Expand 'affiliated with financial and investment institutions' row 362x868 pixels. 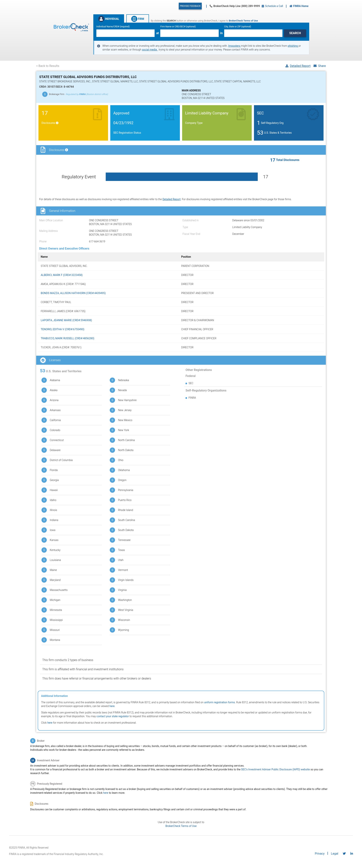pos(181,669)
